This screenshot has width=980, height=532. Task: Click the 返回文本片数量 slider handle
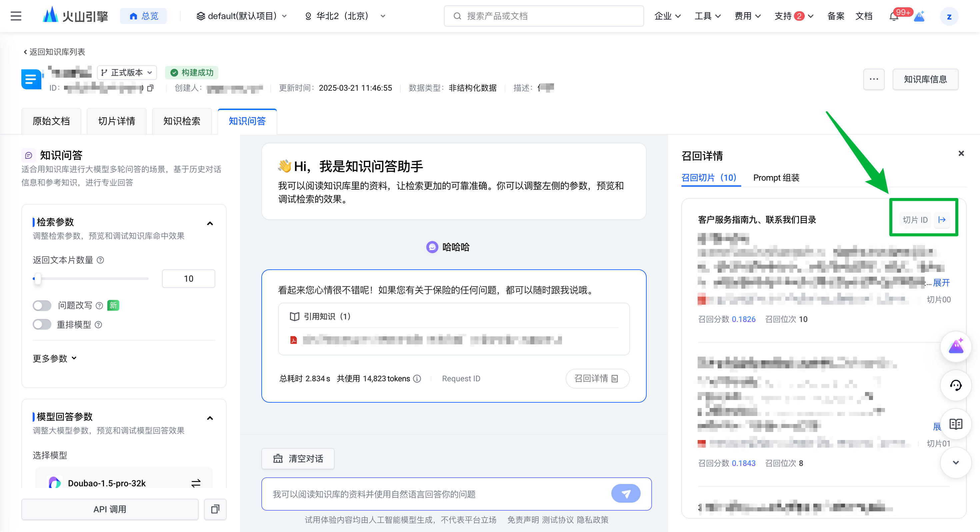tap(37, 279)
